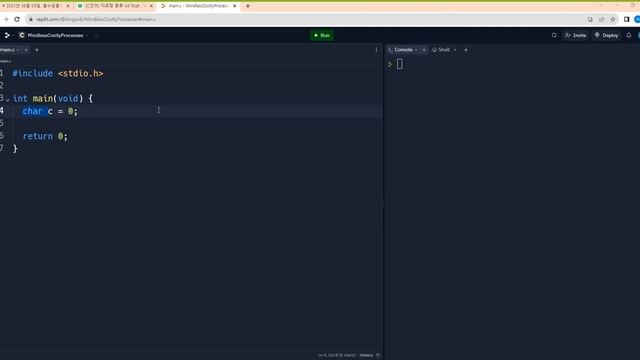Click the "return 0;" line in the editor

tap(45, 136)
